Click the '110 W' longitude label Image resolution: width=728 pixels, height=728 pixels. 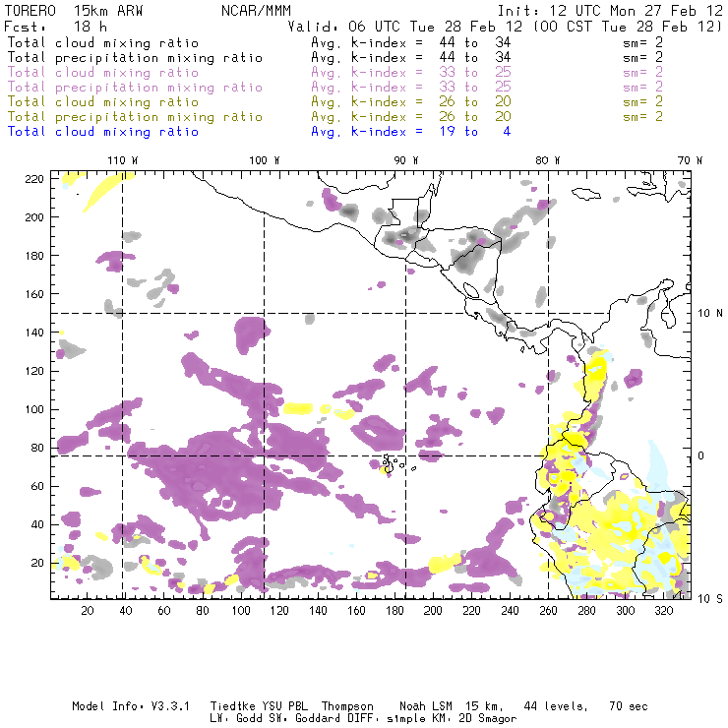coord(123,160)
